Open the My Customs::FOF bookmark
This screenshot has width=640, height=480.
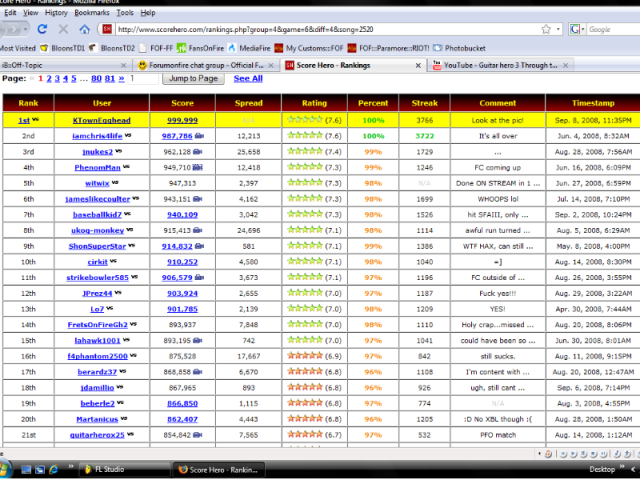pyautogui.click(x=309, y=48)
